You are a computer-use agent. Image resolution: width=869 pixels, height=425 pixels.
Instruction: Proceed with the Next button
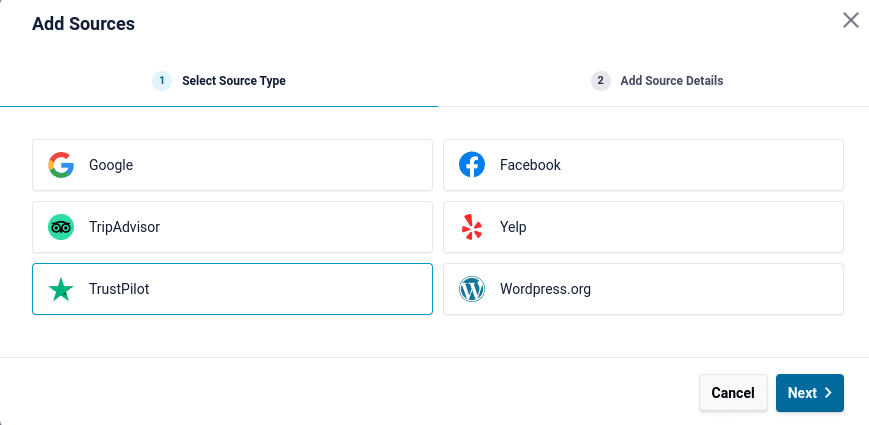point(809,393)
